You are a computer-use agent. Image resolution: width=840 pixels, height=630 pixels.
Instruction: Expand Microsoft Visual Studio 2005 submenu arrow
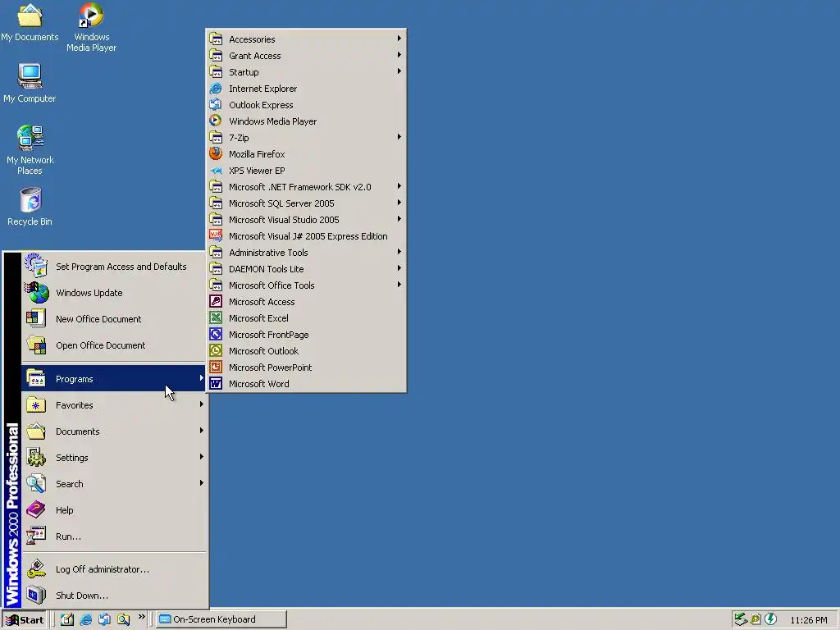click(x=399, y=219)
